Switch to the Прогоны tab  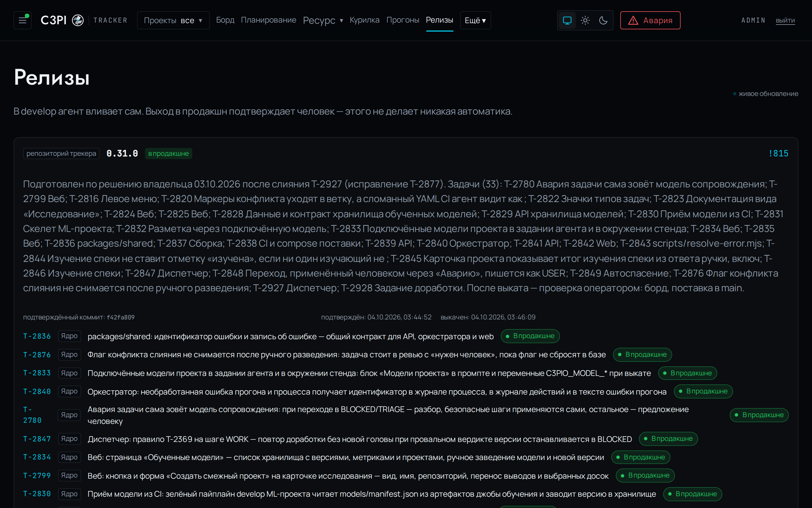pyautogui.click(x=403, y=20)
